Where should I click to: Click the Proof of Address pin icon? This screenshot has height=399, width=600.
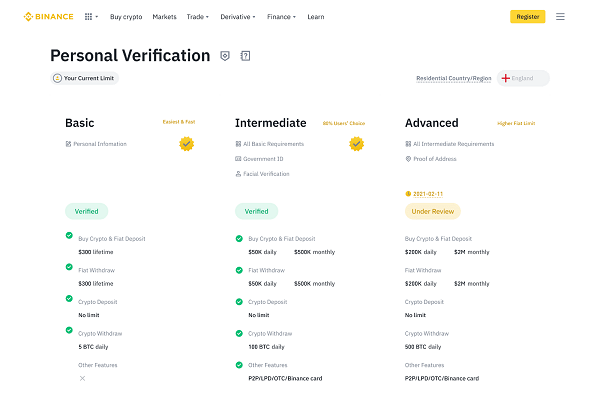click(x=408, y=159)
